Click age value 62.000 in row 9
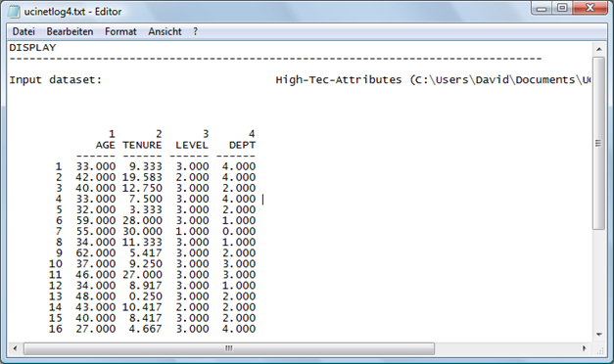Viewport: 614px width, 364px height. [x=96, y=253]
